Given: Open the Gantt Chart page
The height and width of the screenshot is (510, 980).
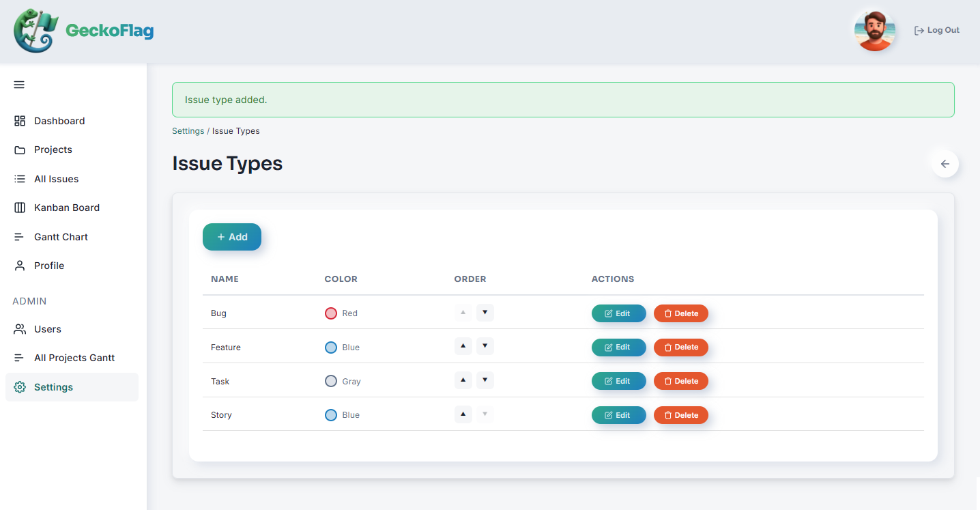Looking at the screenshot, I should tap(72, 237).
